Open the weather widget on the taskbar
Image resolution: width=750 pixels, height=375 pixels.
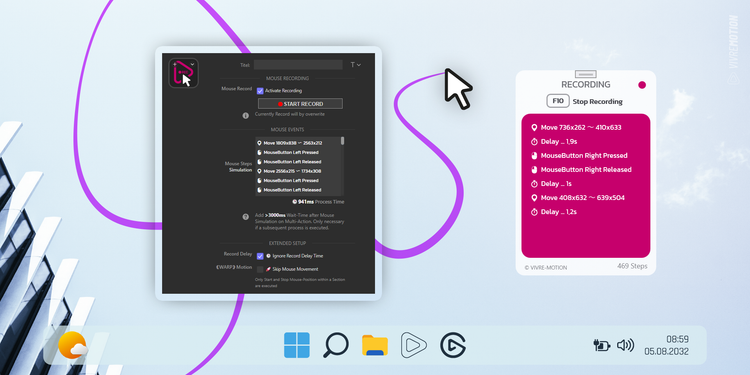(x=73, y=345)
